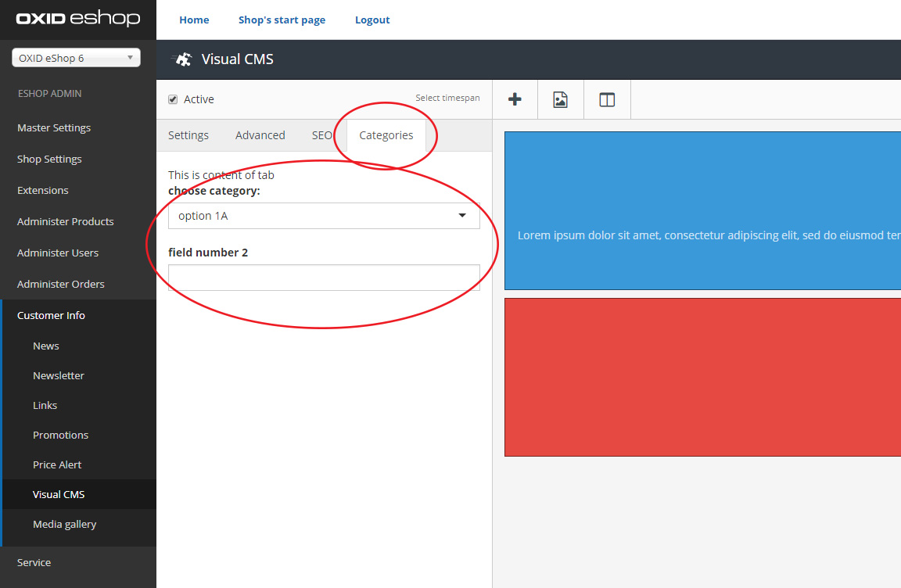Image resolution: width=901 pixels, height=588 pixels.
Task: Select the Categories tab
Action: [x=386, y=135]
